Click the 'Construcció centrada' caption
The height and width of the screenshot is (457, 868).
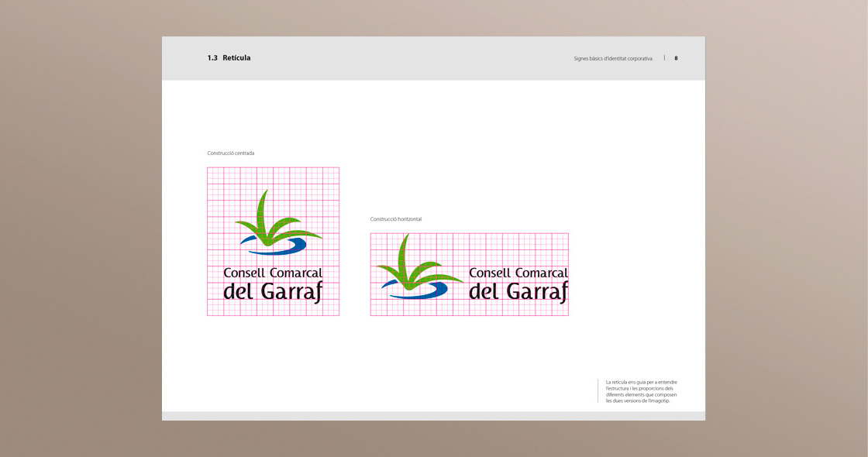[231, 153]
